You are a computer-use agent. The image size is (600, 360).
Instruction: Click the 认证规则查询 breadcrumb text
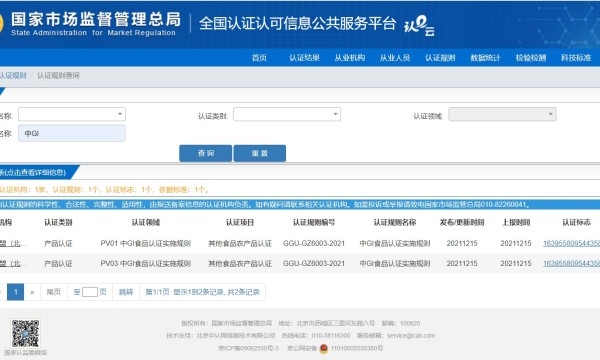coord(58,75)
